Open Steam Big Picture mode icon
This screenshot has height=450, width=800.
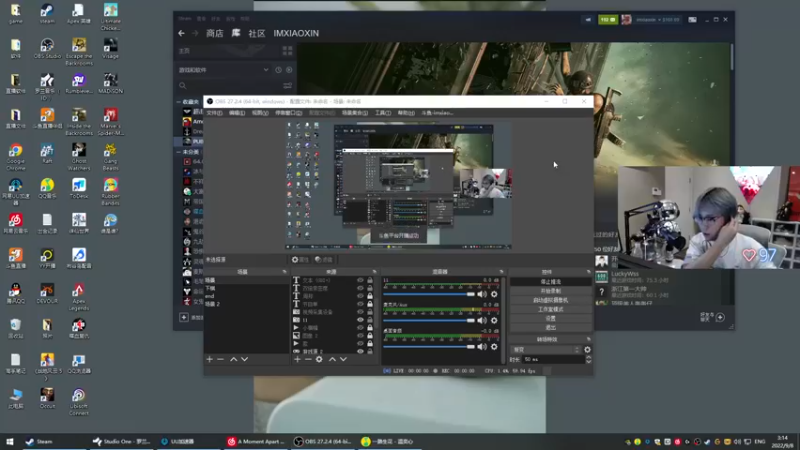[x=692, y=19]
